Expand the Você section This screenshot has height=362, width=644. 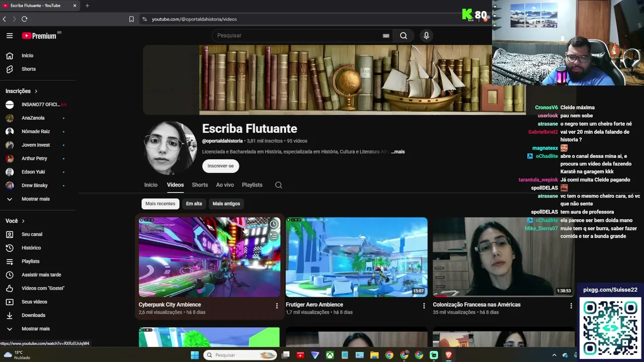(x=15, y=221)
